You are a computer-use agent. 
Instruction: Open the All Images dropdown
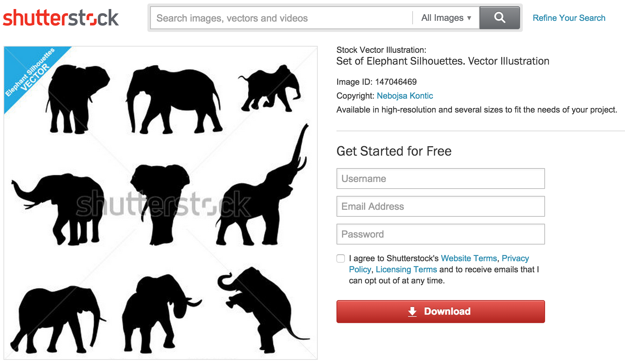tap(446, 18)
